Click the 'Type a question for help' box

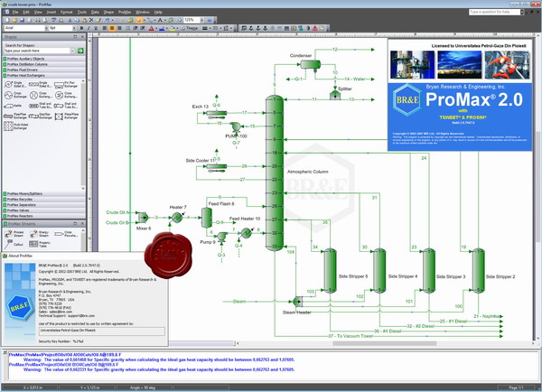(494, 12)
